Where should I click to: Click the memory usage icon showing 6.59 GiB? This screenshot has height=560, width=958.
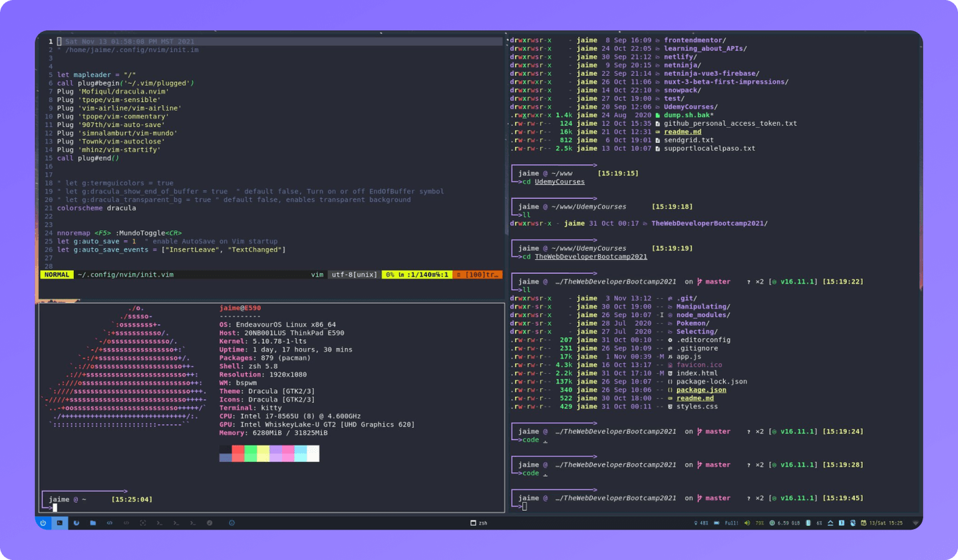point(772,523)
